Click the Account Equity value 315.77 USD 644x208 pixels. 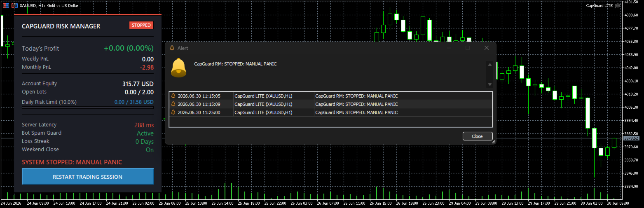click(x=138, y=84)
